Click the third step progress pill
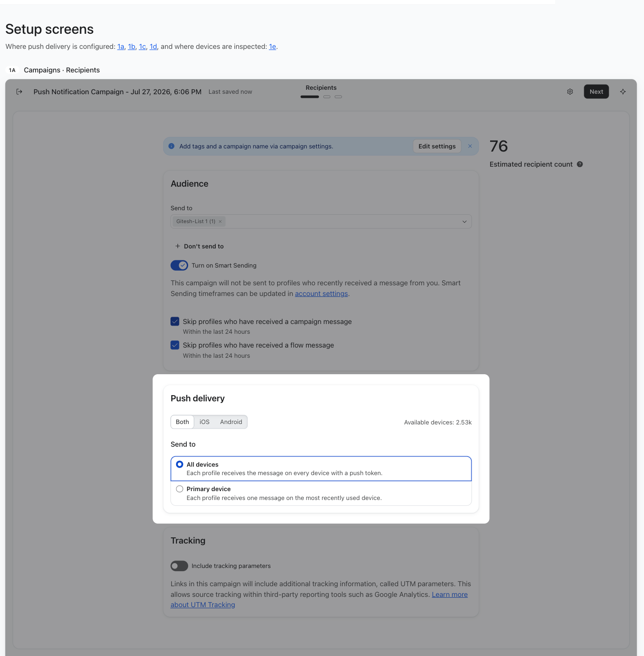 (x=338, y=96)
